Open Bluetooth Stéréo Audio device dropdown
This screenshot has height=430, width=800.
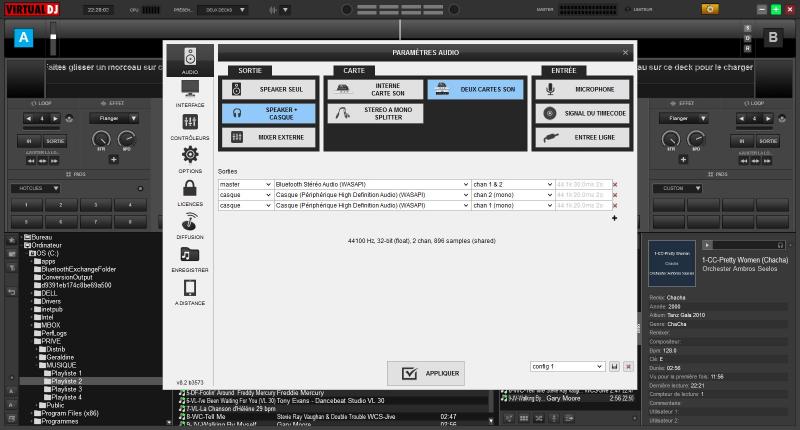[372, 184]
